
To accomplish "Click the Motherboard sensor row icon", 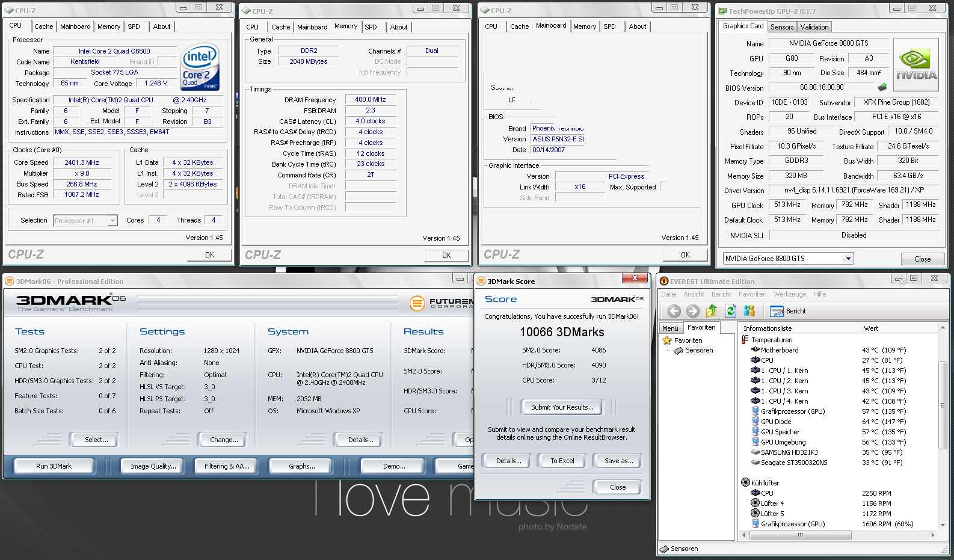I will pyautogui.click(x=756, y=349).
